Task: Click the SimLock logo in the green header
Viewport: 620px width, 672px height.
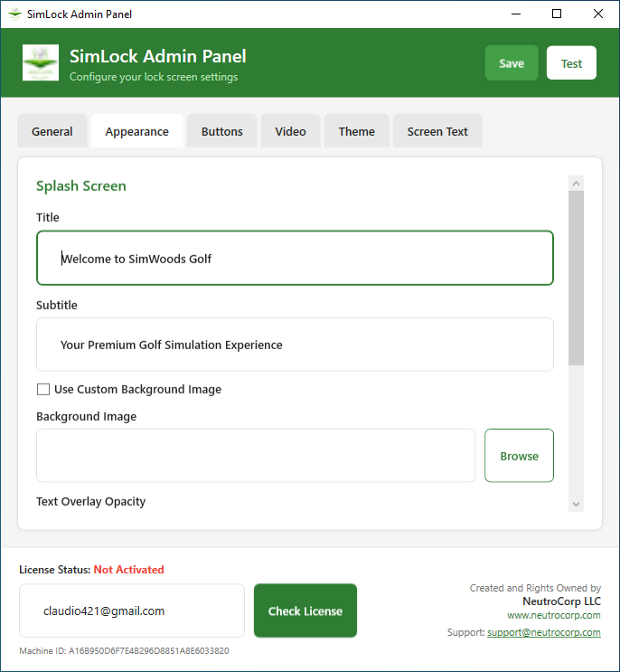Action: click(41, 63)
